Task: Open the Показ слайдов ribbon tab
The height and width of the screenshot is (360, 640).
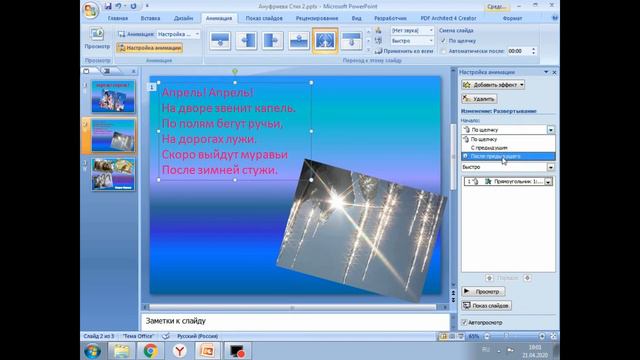Action: point(264,18)
